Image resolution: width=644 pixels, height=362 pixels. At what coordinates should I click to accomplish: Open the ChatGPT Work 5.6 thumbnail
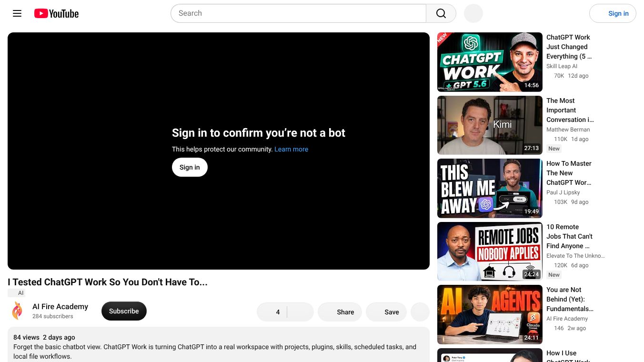(x=490, y=62)
